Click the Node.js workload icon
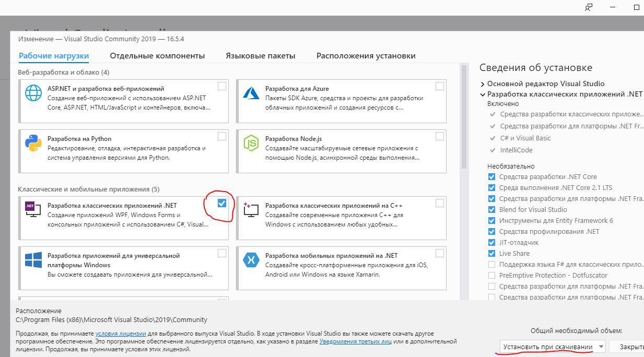The image size is (644, 357). point(251,143)
